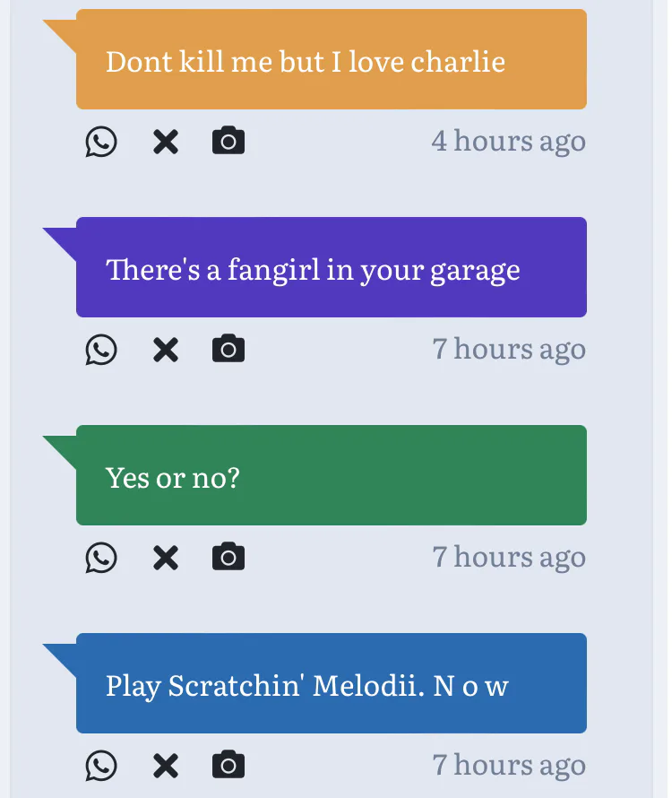Share 'Yes or no?' message via WhatsApp
Viewport: 672px width, 798px height.
pos(101,558)
